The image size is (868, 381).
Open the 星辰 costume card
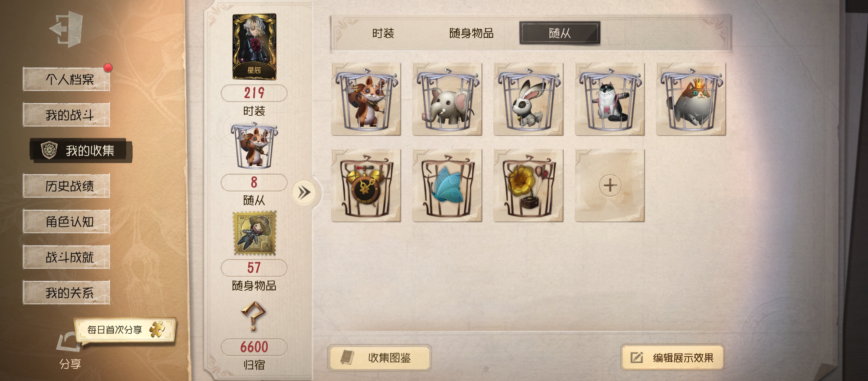coord(254,47)
